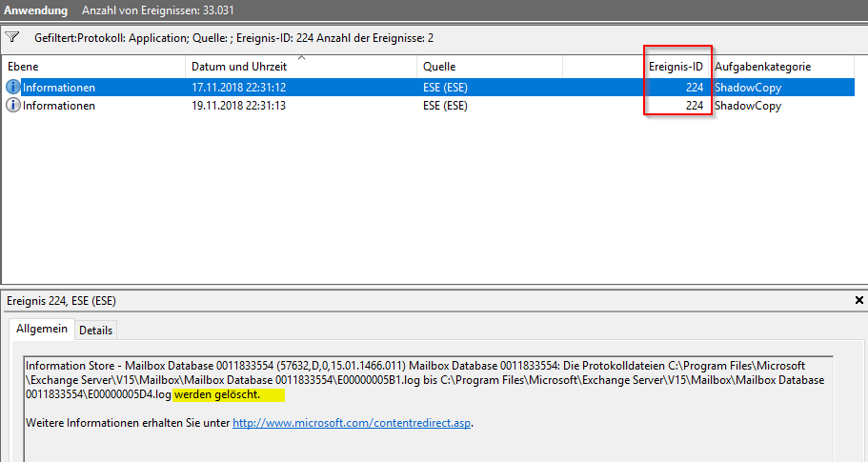Open the microsoft.com contentredirect link
The width and height of the screenshot is (868, 462).
[352, 423]
